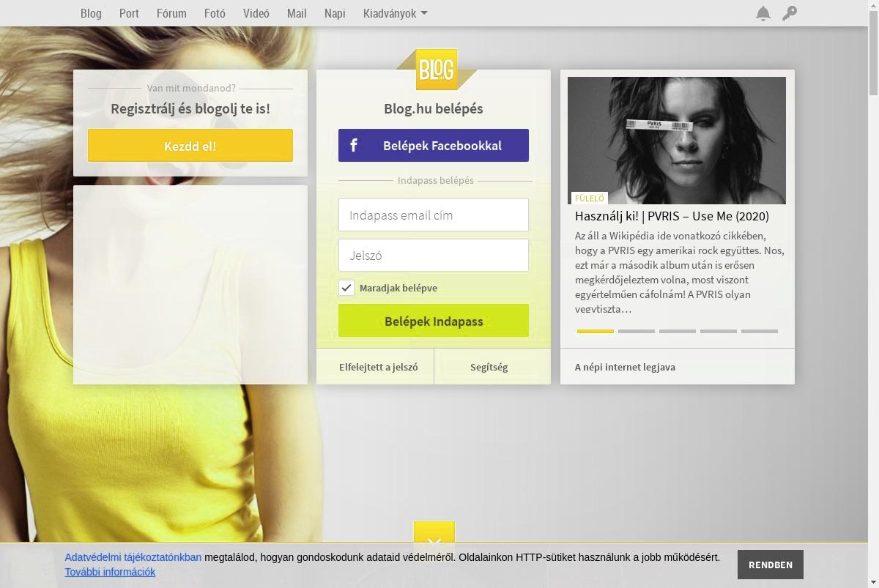Focus the Jelszó password field

434,256
